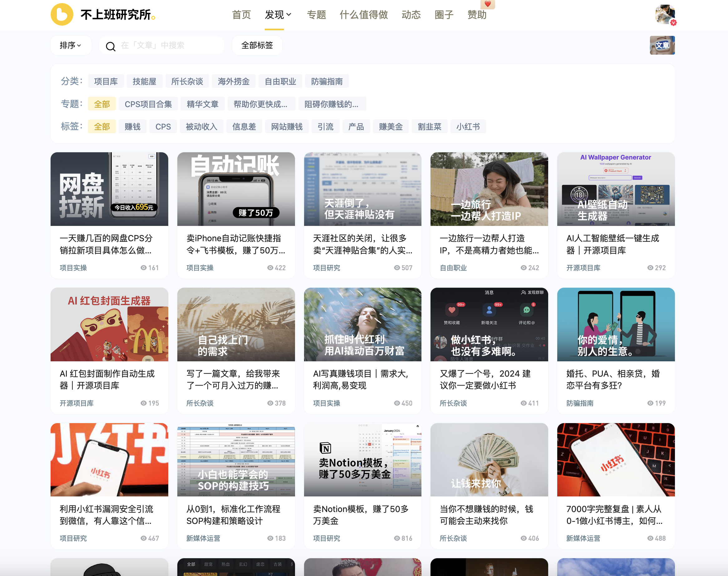Viewport: 728px width, 576px height.
Task: Click the 文章 banner icon
Action: tap(662, 45)
